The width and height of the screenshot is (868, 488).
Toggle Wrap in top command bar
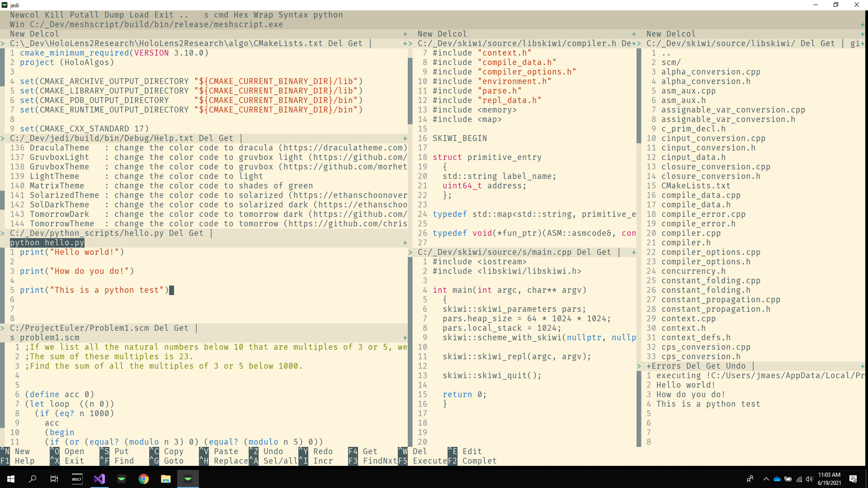pos(263,15)
